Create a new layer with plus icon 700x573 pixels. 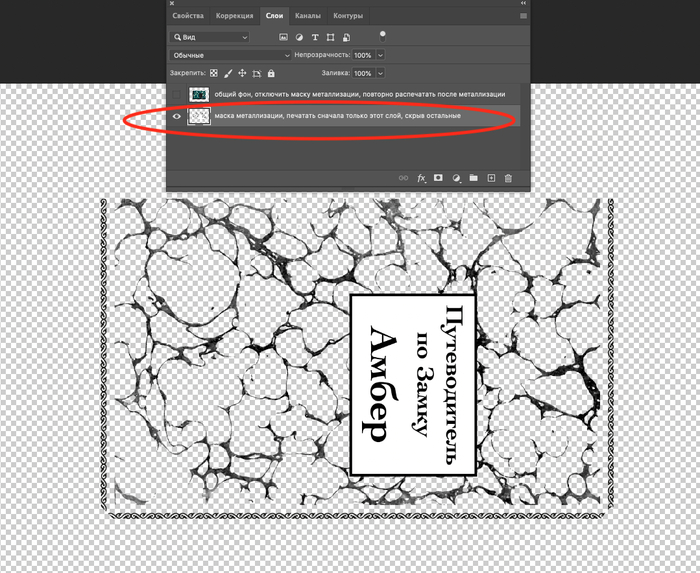[x=491, y=178]
